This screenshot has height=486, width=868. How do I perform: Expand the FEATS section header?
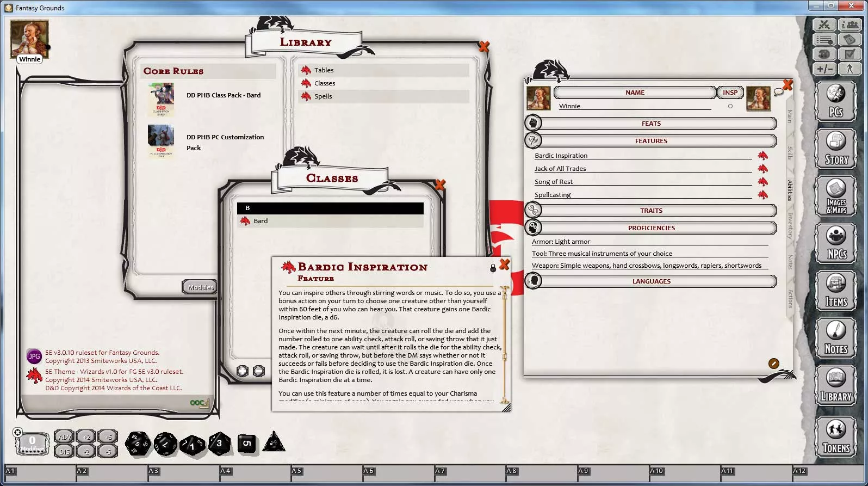click(651, 124)
